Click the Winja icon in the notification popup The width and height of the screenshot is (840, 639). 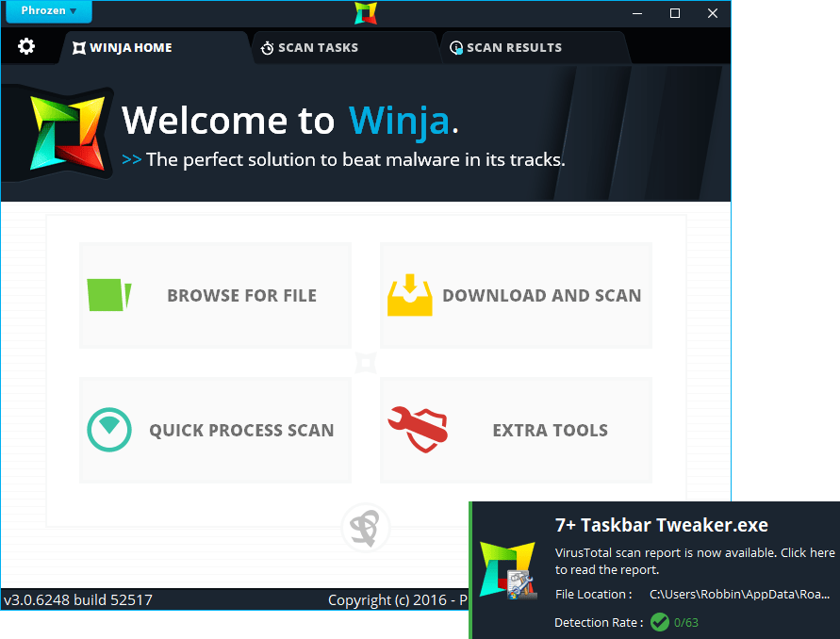pos(508,570)
